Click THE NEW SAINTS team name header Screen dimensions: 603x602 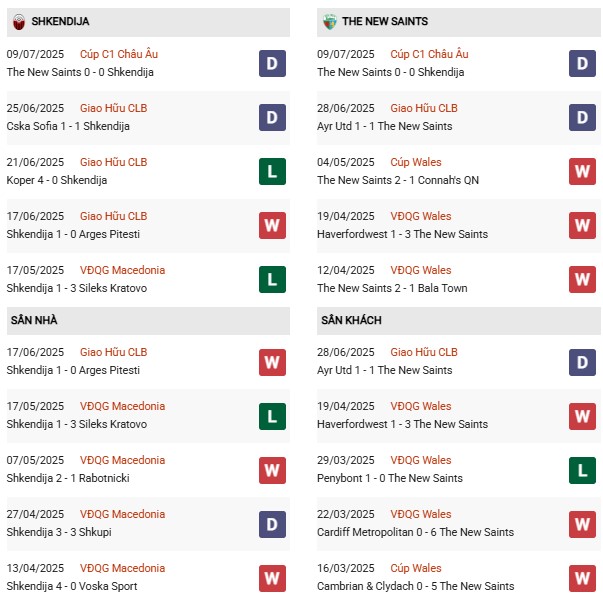point(385,21)
